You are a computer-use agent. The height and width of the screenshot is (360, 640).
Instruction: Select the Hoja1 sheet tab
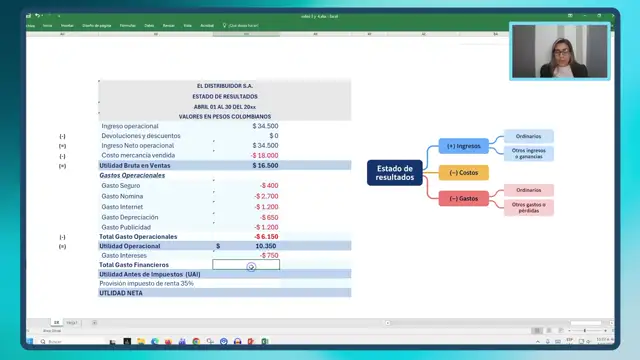click(72, 322)
